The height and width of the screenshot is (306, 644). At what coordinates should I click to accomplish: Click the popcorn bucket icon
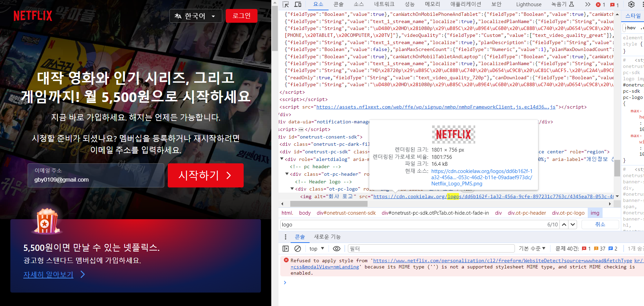46,222
